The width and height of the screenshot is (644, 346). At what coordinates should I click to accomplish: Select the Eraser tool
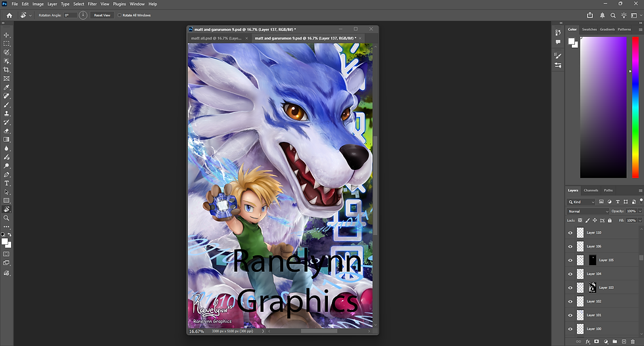[x=7, y=131]
